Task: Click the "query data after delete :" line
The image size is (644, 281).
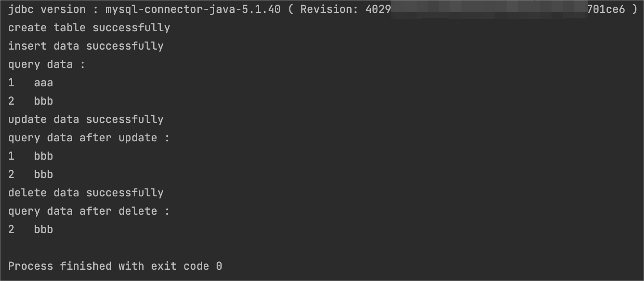Action: 89,211
